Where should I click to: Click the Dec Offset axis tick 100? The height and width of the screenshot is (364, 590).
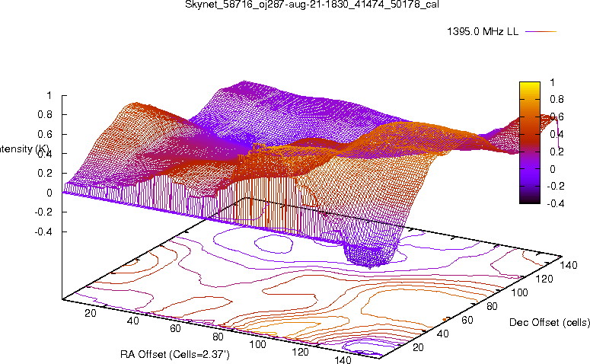point(519,292)
